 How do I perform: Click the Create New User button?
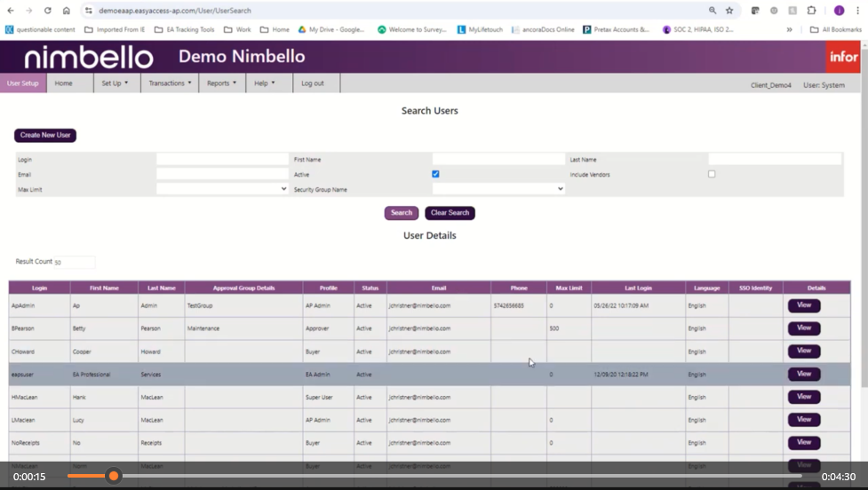coord(45,135)
